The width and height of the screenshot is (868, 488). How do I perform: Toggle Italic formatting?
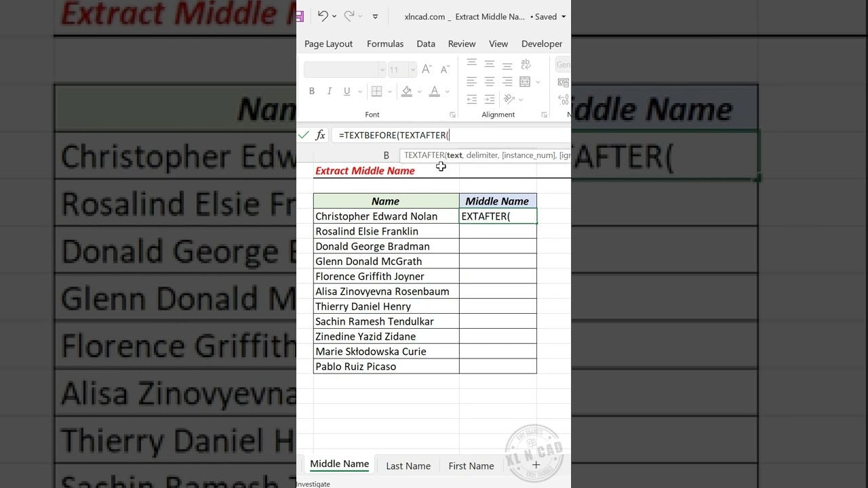(330, 91)
